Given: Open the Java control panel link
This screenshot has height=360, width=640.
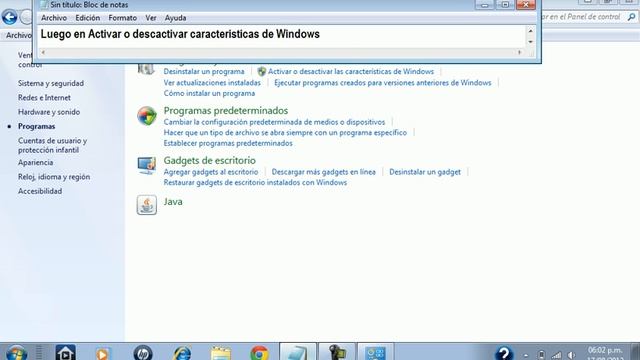Looking at the screenshot, I should (173, 202).
